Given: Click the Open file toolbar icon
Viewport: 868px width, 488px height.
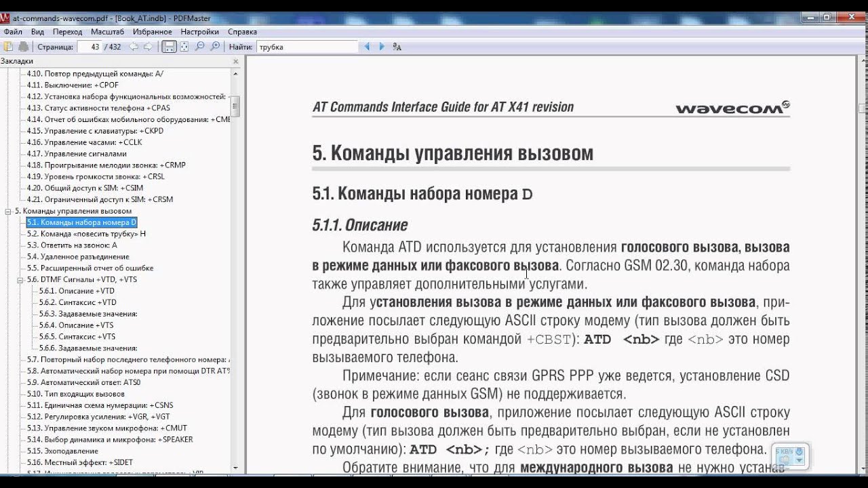Looking at the screenshot, I should 8,47.
